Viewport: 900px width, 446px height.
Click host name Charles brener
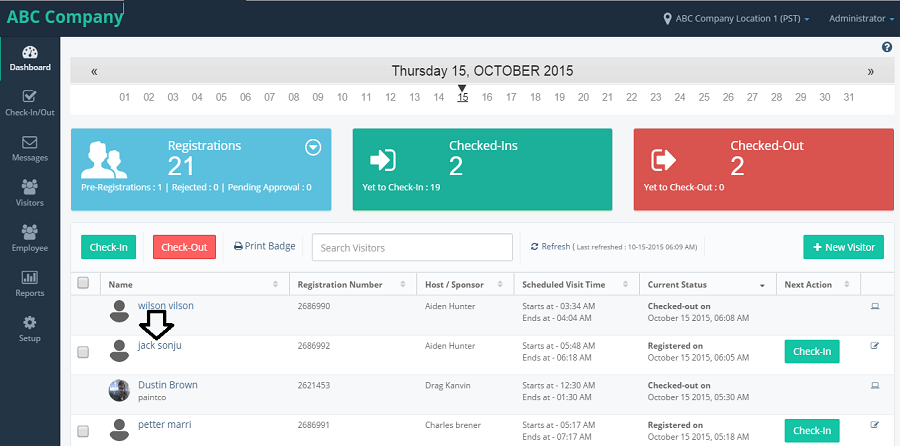tap(453, 425)
